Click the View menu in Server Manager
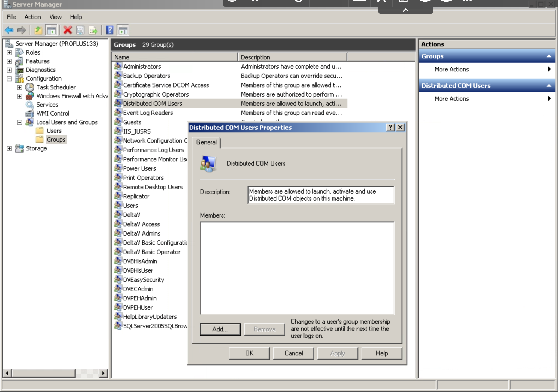558x392 pixels. [55, 17]
